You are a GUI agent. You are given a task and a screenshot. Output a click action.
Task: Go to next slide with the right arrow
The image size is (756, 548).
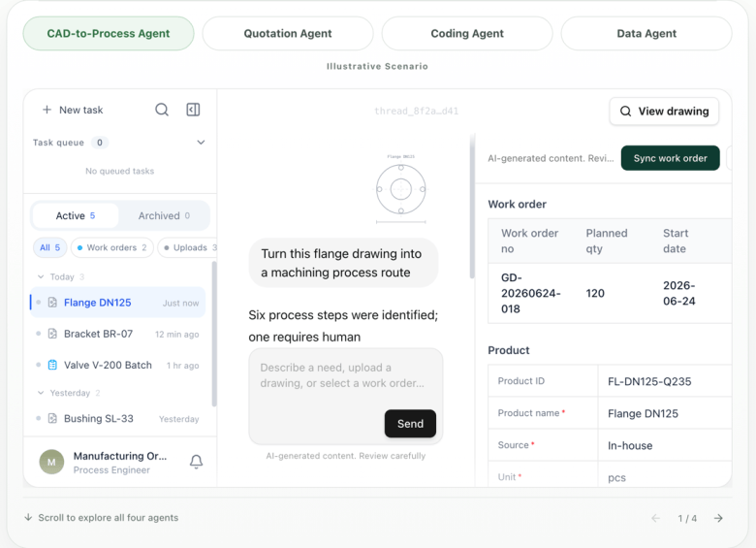pos(718,518)
